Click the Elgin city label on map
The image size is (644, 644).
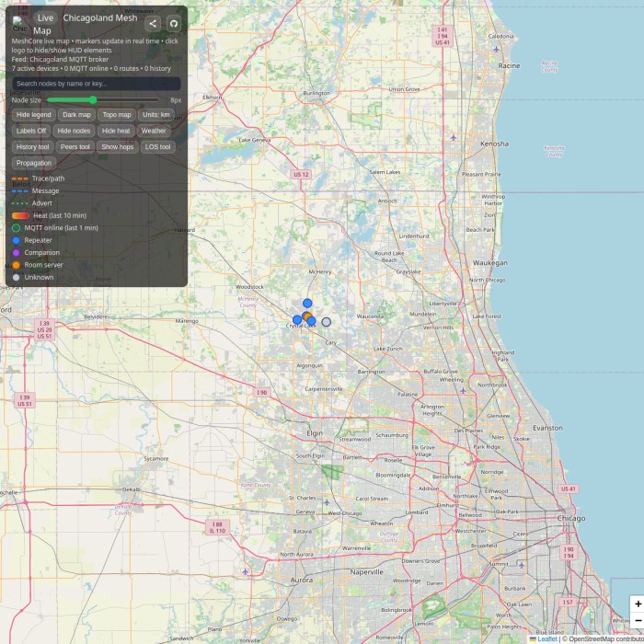coord(315,433)
